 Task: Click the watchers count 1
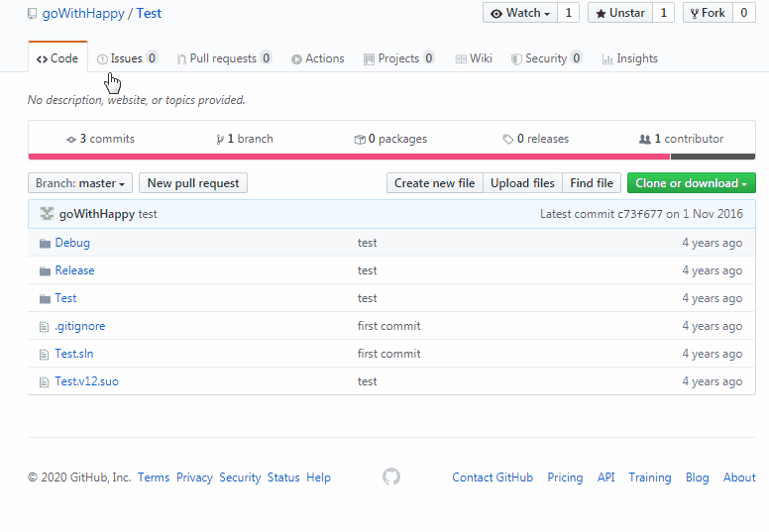coord(569,13)
